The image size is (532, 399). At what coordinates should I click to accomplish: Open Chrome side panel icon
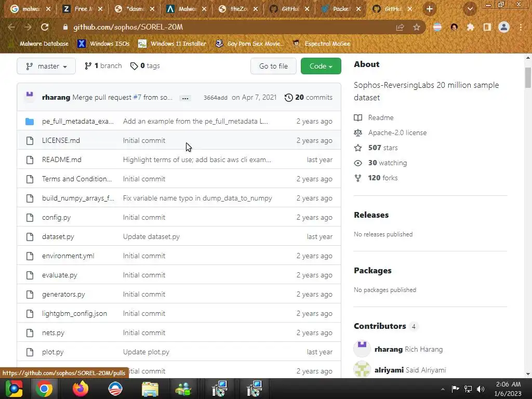[487, 27]
